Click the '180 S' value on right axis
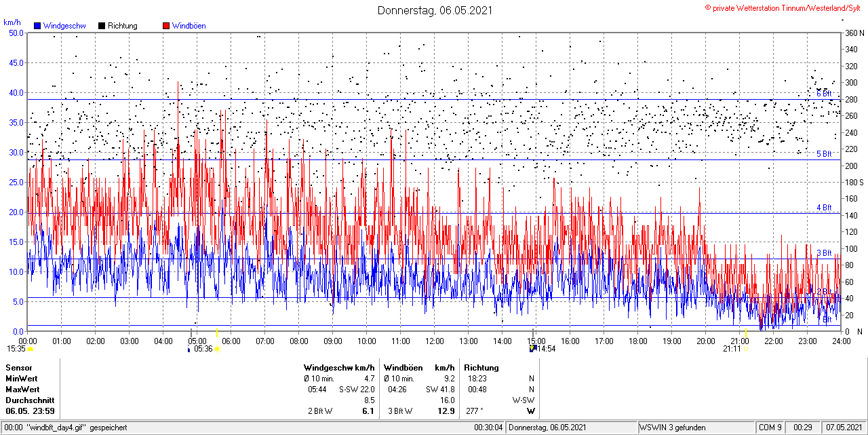868x435 pixels. click(x=854, y=182)
